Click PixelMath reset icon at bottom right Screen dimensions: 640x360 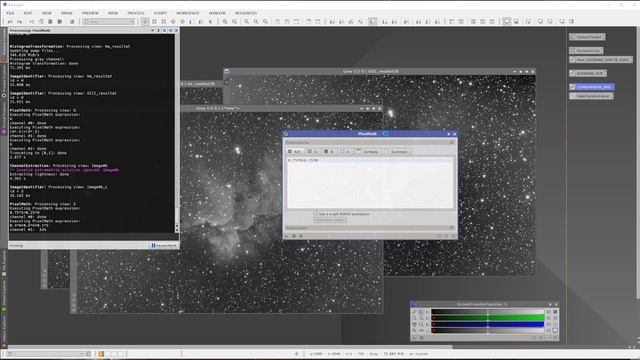(x=453, y=236)
